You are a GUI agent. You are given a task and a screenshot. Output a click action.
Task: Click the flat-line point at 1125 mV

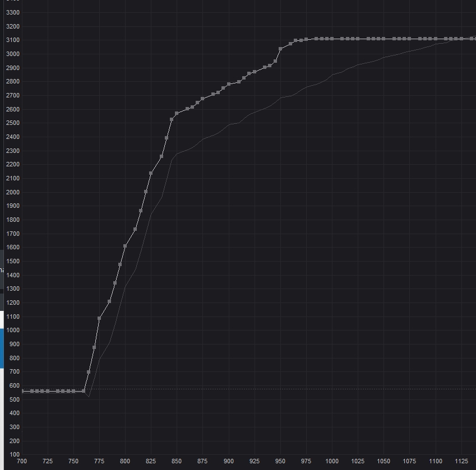click(x=461, y=39)
